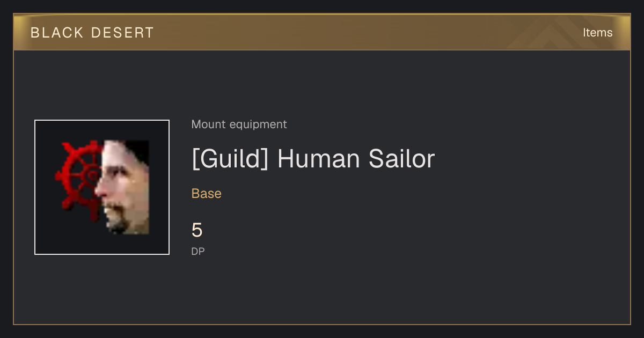Click the [Guild] prefix in the item title
This screenshot has width=644, height=338.
coord(230,159)
